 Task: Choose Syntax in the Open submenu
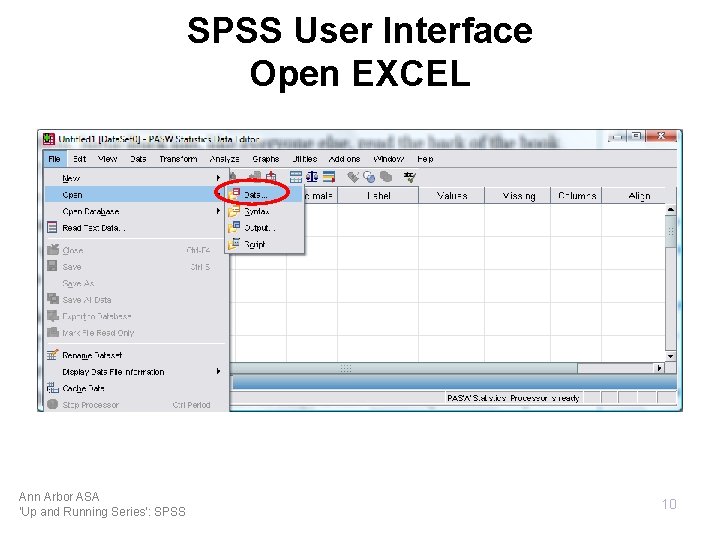tap(264, 211)
